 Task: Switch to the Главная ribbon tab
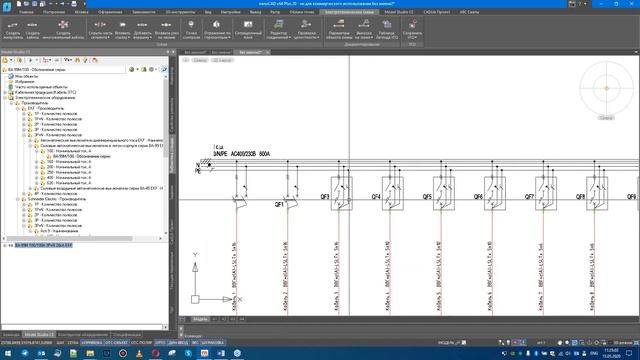[26, 12]
